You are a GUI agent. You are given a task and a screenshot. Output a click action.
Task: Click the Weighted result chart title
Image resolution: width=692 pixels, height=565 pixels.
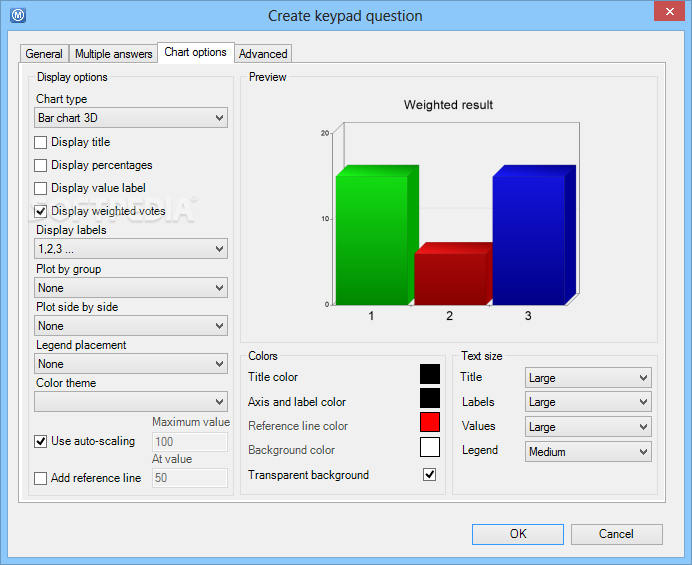pyautogui.click(x=448, y=105)
